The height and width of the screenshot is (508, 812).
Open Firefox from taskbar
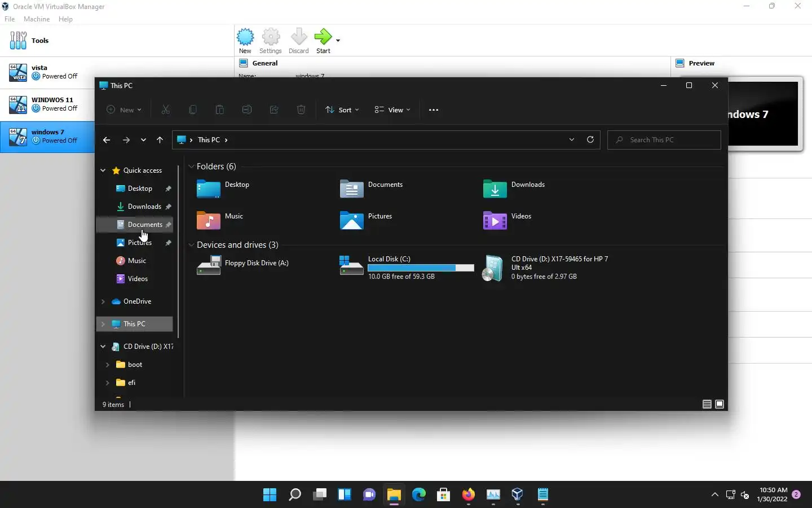tap(469, 495)
